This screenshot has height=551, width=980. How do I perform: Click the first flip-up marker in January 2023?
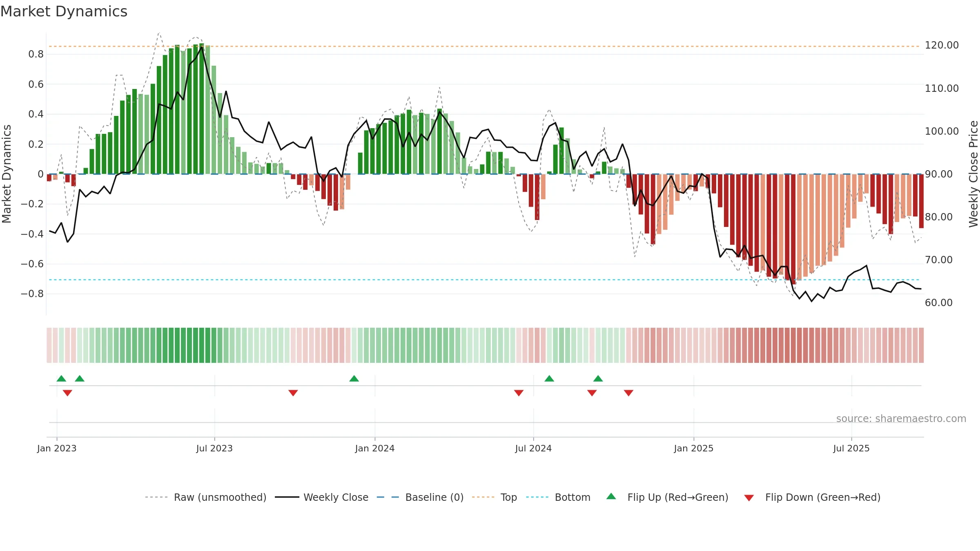pos(61,378)
